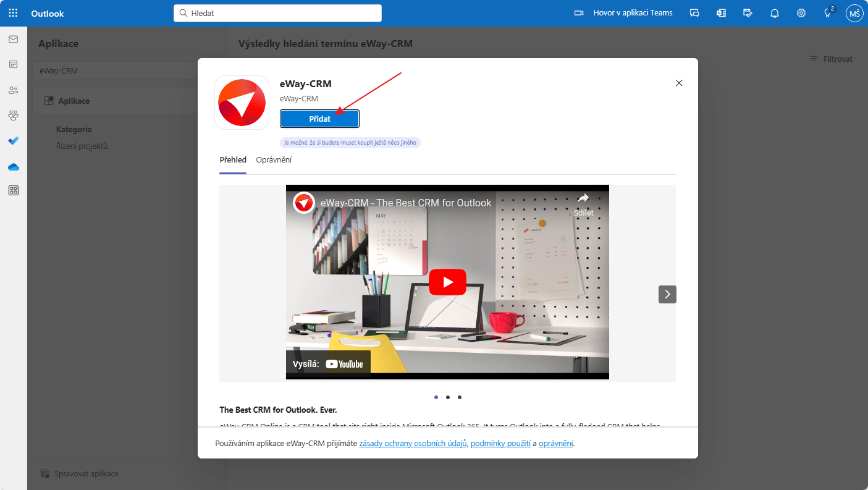Click the eWay-CRM search box in Aplikace panel
The height and width of the screenshot is (490, 868).
tap(116, 70)
